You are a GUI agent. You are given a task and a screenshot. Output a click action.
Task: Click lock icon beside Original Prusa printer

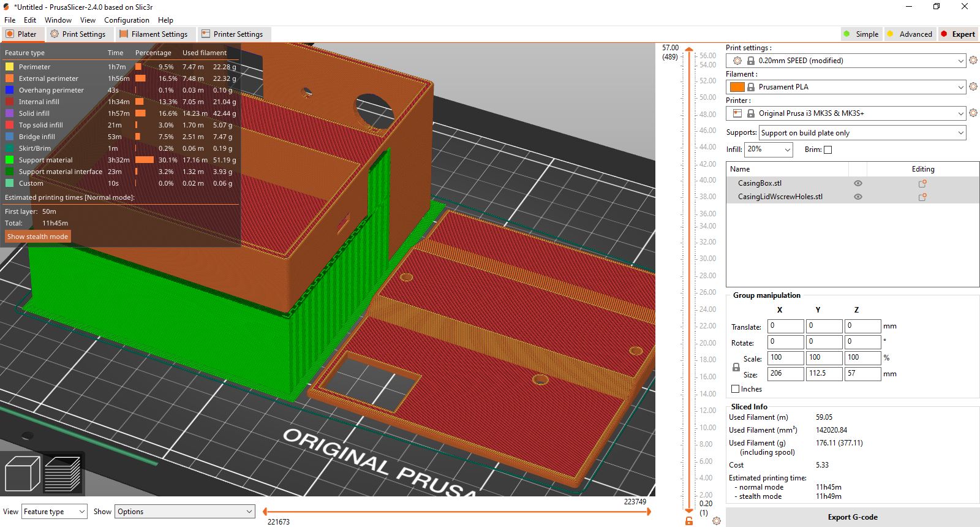[750, 113]
